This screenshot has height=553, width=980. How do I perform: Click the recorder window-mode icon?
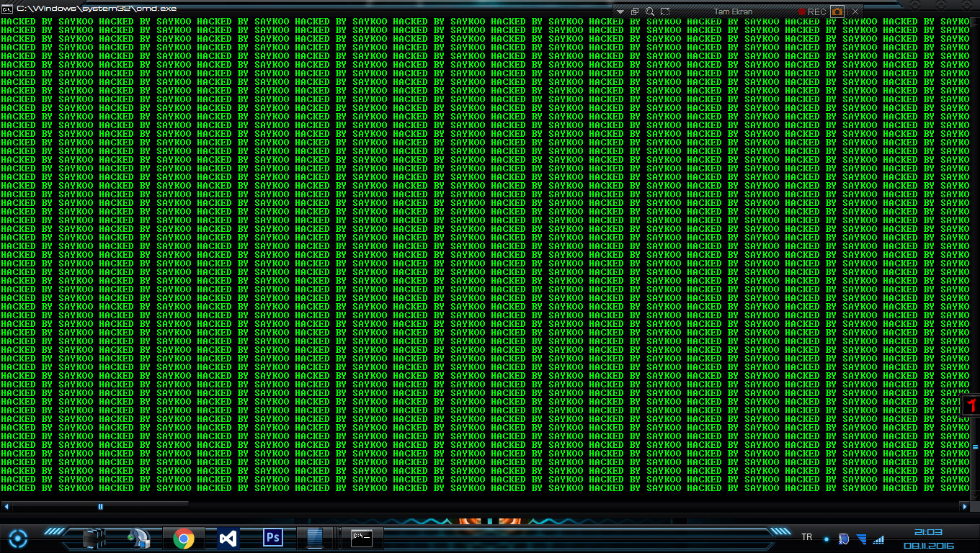(635, 12)
